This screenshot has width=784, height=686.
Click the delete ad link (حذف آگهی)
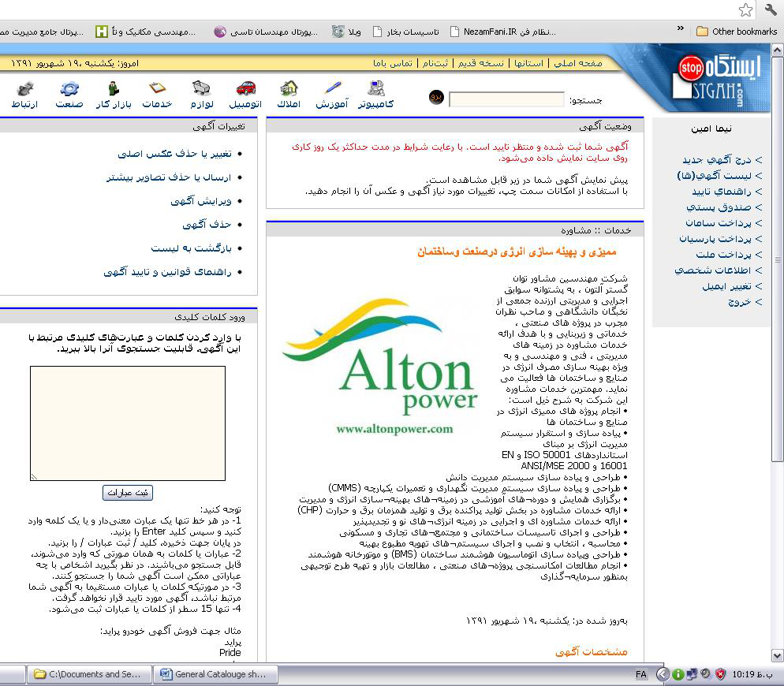tap(207, 225)
